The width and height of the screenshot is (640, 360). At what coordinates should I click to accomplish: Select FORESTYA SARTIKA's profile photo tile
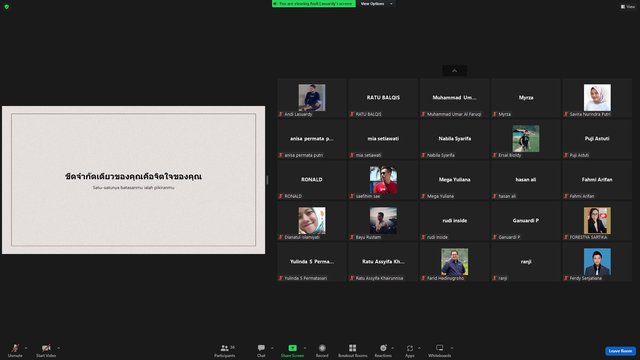(597, 221)
